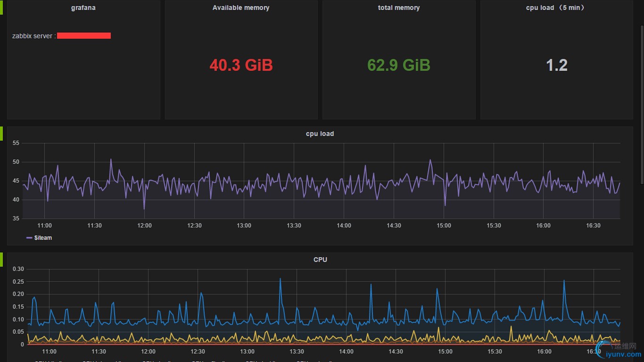Click the 15:00 time label under cpu load graph
Image resolution: width=644 pixels, height=362 pixels.
point(444,226)
